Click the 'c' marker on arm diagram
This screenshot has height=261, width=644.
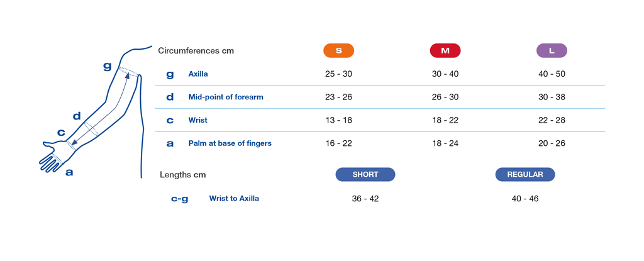61,133
